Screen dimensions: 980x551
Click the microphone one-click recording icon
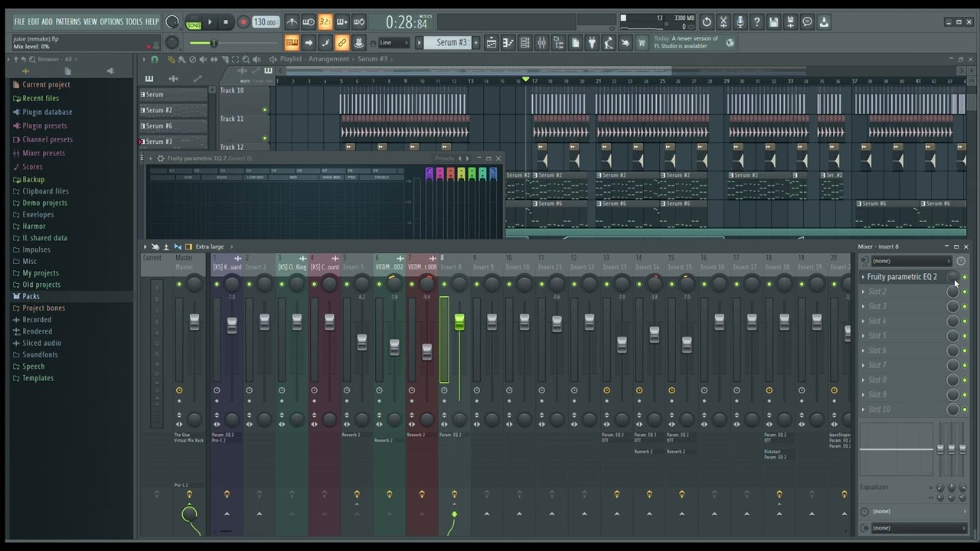740,22
